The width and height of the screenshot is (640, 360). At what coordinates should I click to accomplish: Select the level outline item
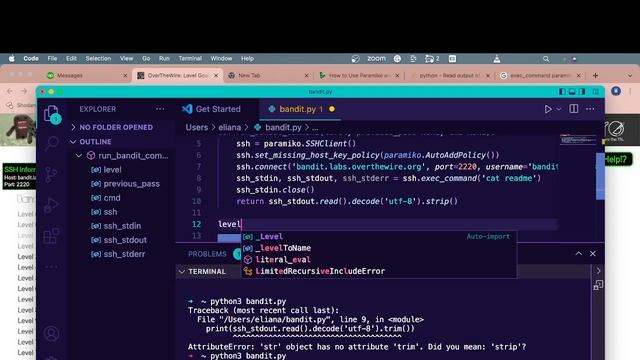(x=112, y=170)
